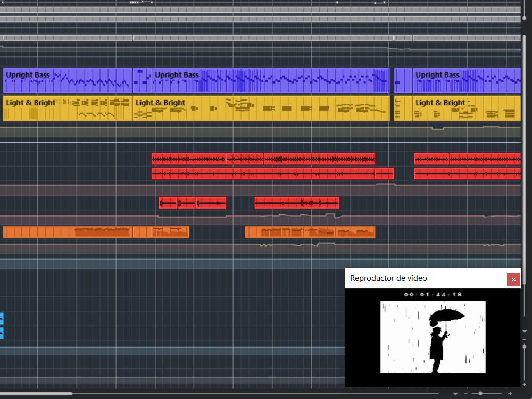Select the leftmost Light & Bright clip
Viewport: 532px width, 399px height.
(68, 108)
